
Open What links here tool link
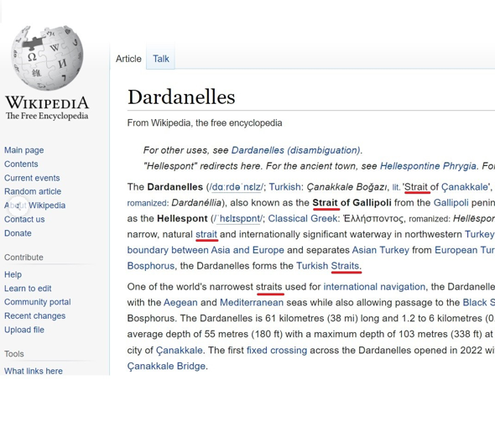pyautogui.click(x=34, y=372)
